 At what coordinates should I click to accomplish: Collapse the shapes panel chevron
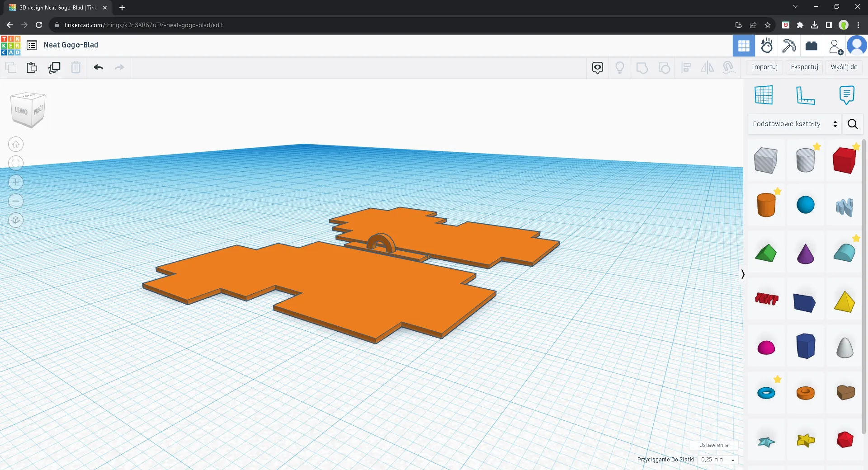(x=743, y=274)
